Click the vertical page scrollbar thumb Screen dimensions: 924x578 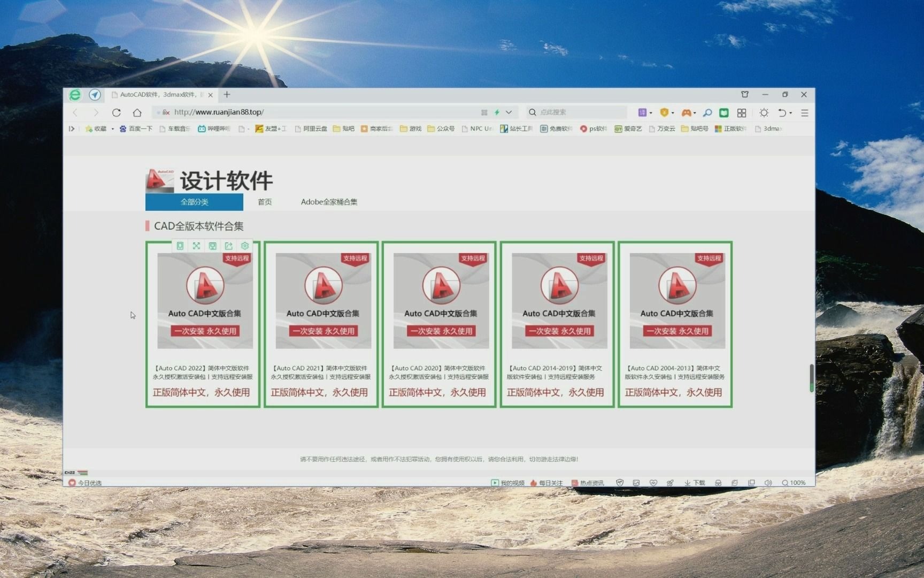(x=811, y=378)
